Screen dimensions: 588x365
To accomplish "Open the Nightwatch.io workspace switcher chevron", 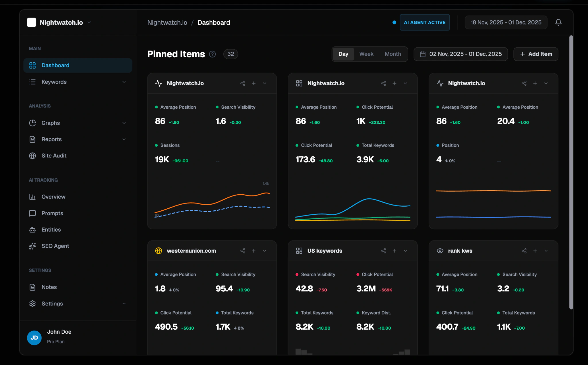I will [89, 22].
